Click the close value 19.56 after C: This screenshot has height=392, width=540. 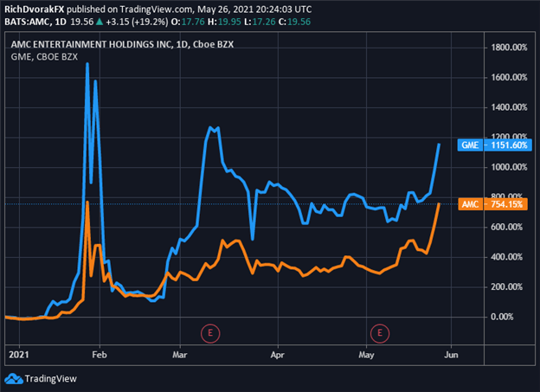(299, 22)
